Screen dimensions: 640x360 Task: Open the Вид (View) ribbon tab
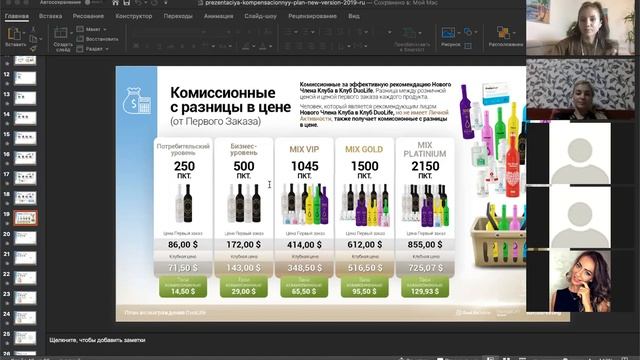pos(354,16)
